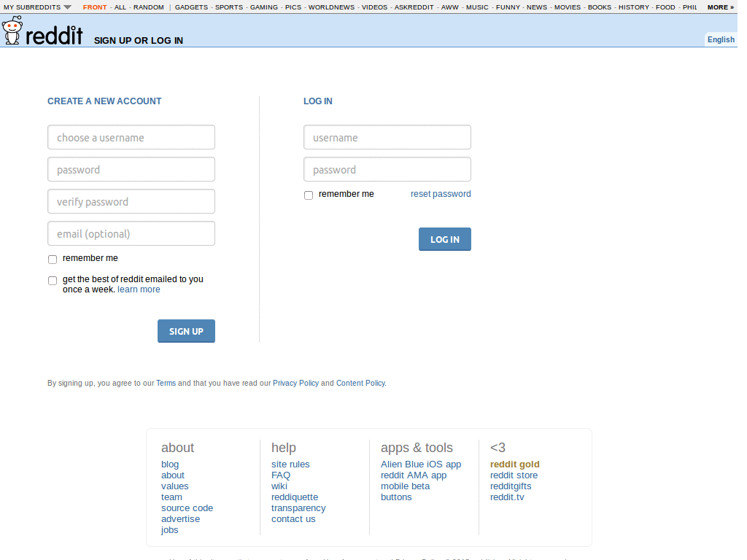
Task: Open the English language selector
Action: (x=720, y=39)
